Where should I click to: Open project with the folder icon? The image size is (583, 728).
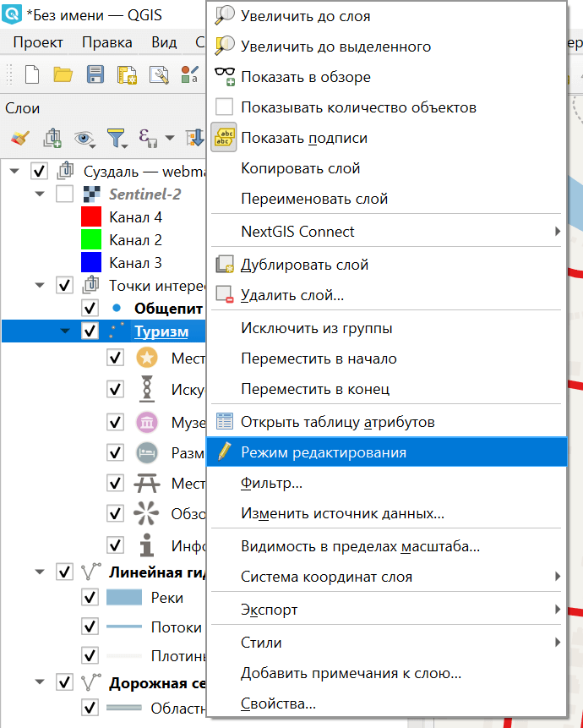[x=63, y=74]
